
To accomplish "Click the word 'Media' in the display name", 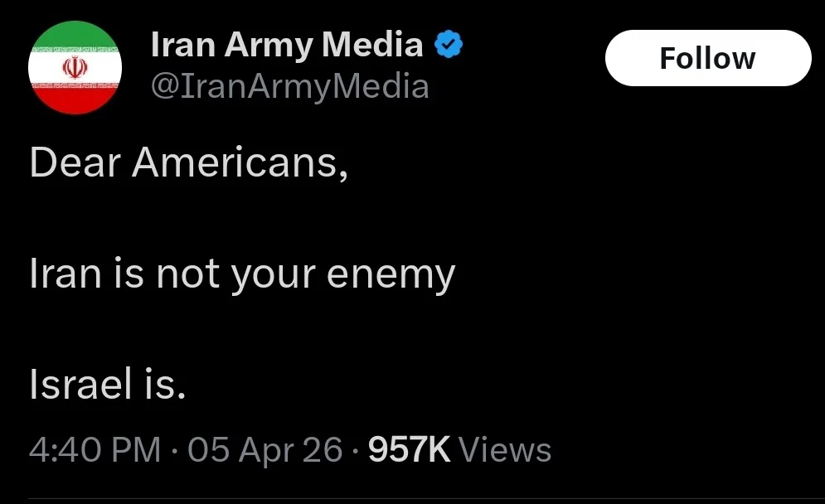I will 372,46.
